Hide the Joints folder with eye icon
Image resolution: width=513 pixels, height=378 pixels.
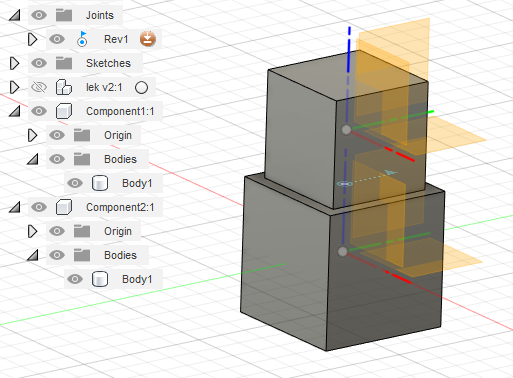39,15
